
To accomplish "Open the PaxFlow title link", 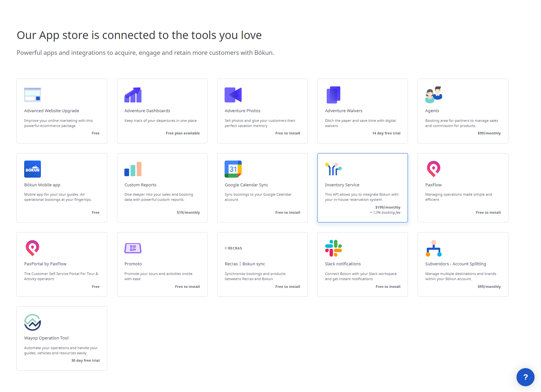I will click(x=433, y=185).
